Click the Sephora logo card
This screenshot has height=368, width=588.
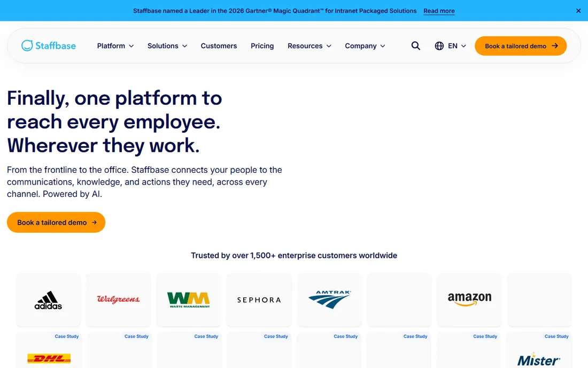click(259, 300)
